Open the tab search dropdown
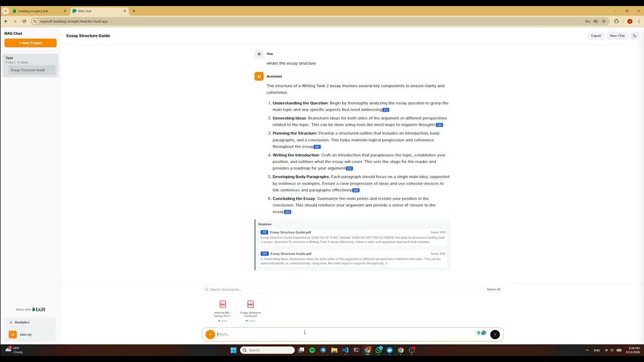Screen dimensions: 644x362 5,11
